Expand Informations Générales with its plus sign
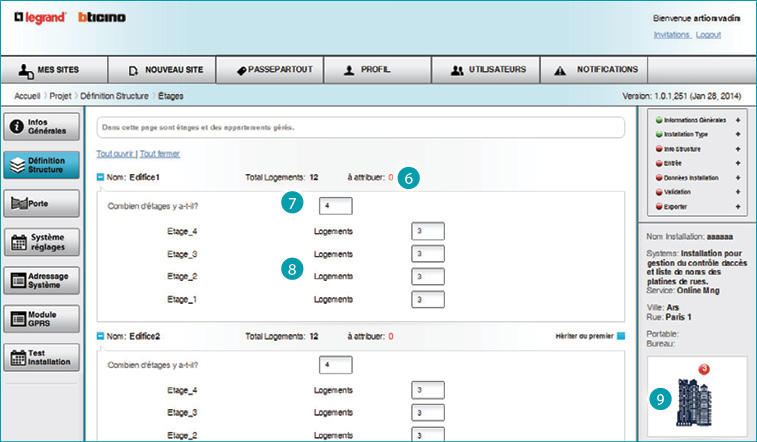 [737, 119]
